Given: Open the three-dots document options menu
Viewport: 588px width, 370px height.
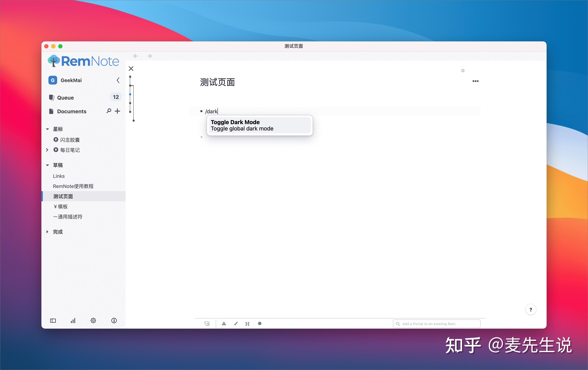Looking at the screenshot, I should (475, 81).
